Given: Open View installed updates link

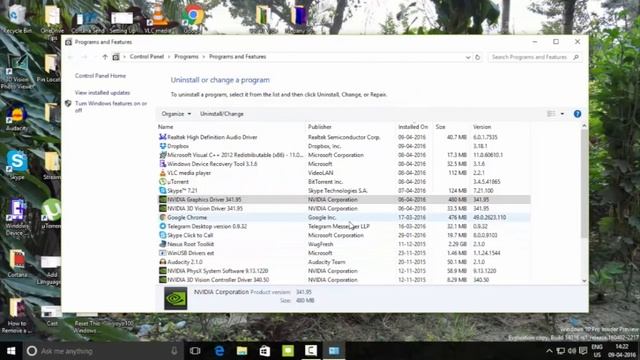Looking at the screenshot, I should (102, 93).
